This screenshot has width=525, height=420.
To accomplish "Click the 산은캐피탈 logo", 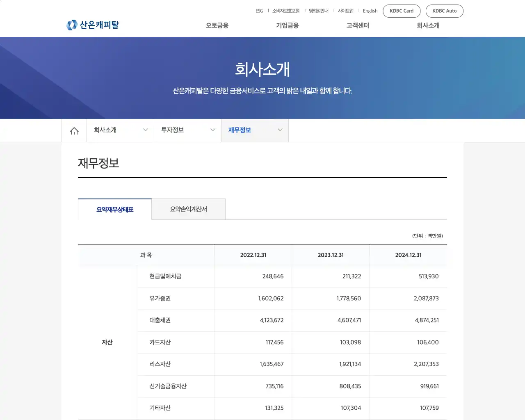I will tap(92, 25).
